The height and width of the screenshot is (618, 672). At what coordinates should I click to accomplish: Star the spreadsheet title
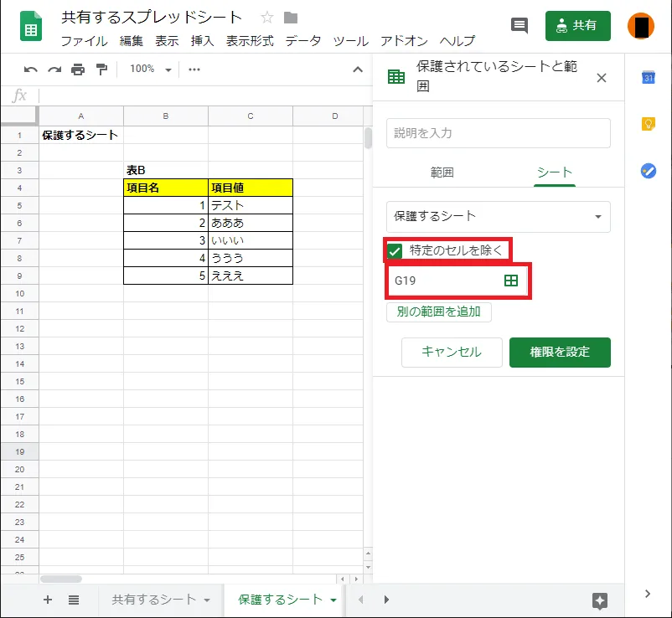(x=267, y=18)
